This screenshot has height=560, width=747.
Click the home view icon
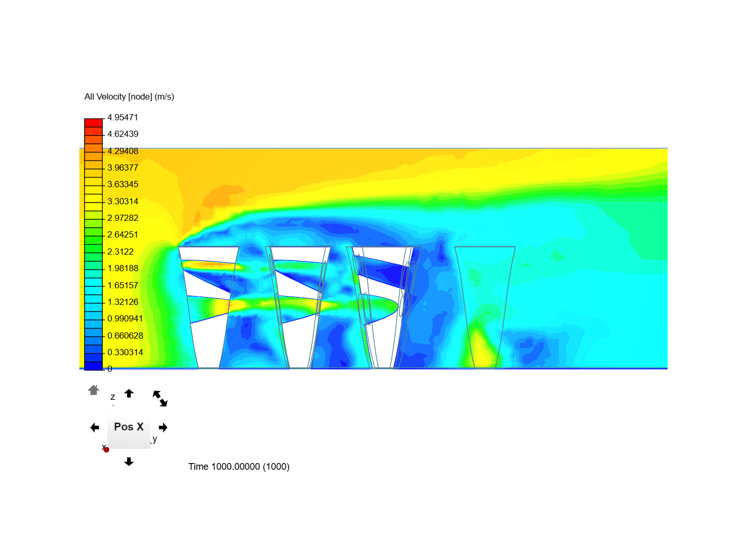point(93,390)
